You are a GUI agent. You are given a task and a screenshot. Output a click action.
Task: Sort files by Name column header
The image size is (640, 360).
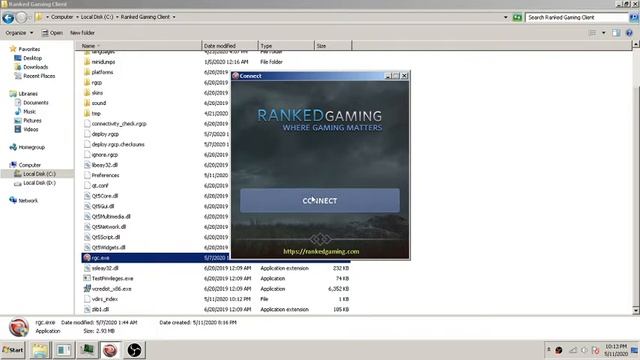pyautogui.click(x=139, y=46)
